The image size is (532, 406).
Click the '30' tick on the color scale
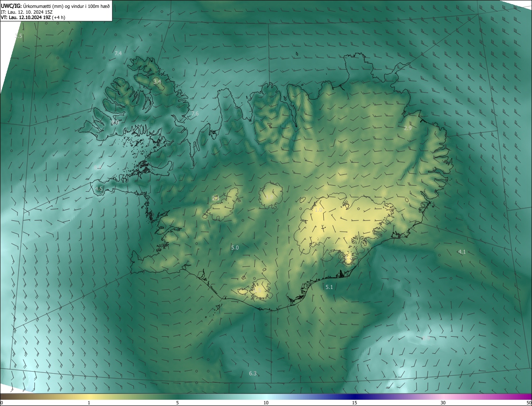pyautogui.click(x=443, y=403)
